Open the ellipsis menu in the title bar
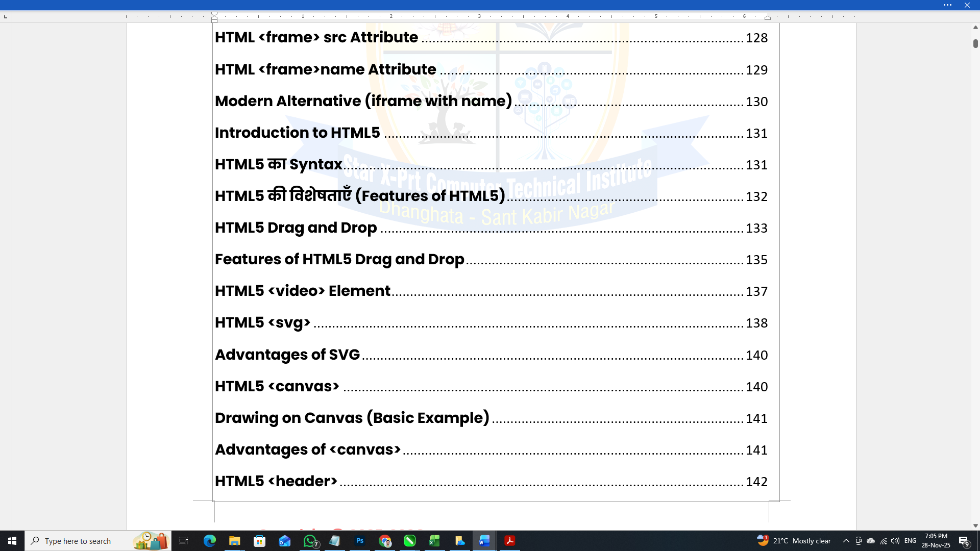 coord(948,5)
